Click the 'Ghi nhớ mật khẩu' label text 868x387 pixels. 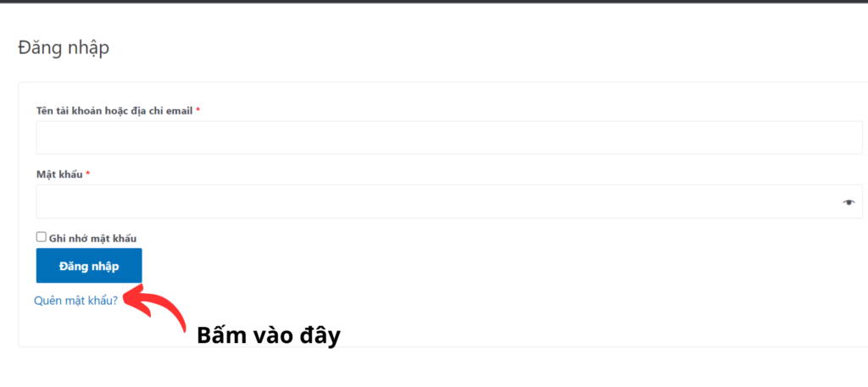92,238
